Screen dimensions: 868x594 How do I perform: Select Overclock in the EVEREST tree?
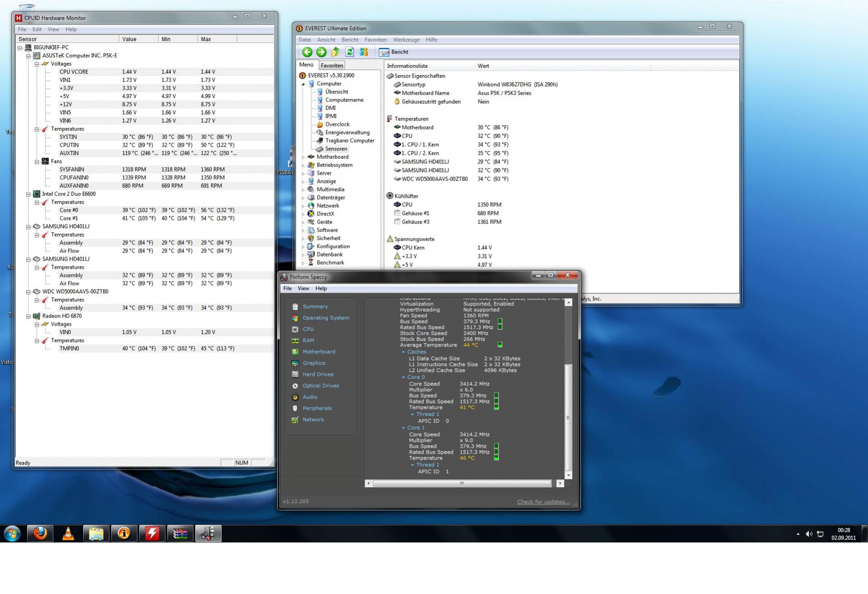click(x=337, y=124)
